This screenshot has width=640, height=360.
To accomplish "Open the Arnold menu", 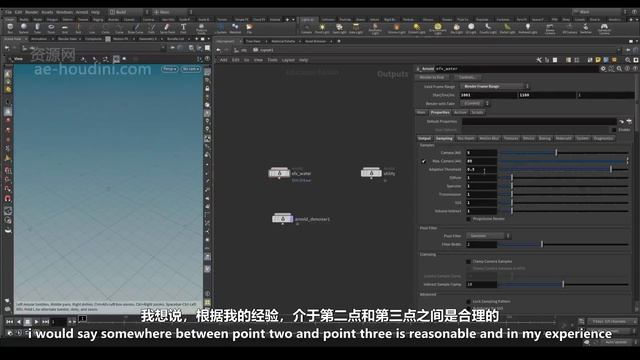I will tap(82, 12).
